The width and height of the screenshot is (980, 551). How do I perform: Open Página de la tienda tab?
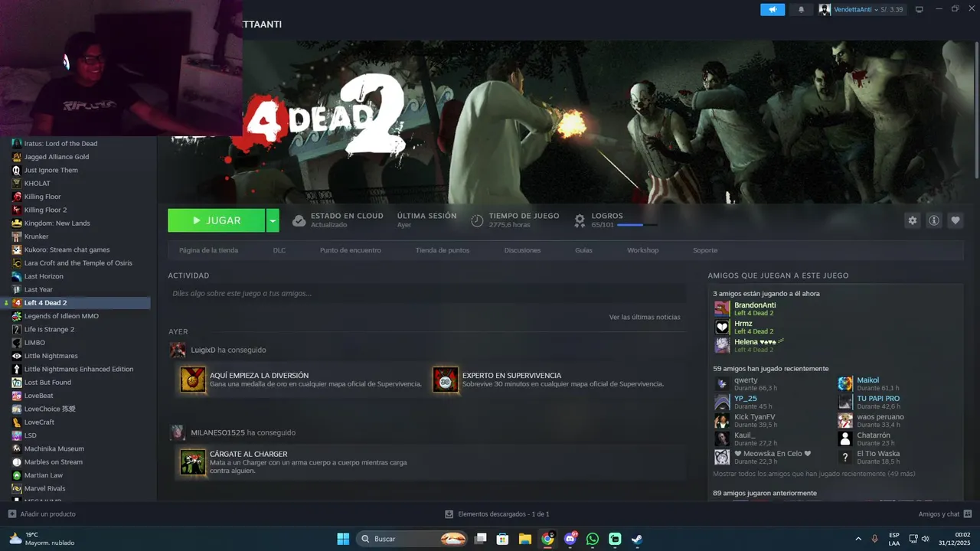(208, 250)
